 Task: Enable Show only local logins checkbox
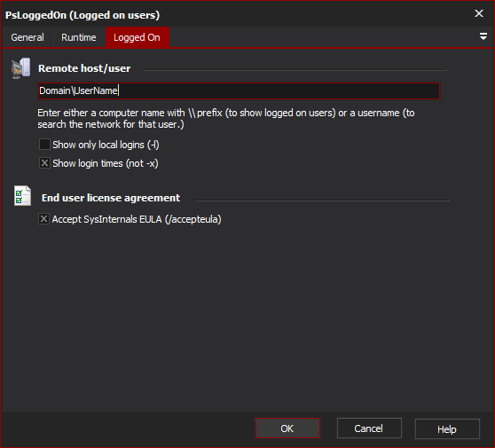44,145
